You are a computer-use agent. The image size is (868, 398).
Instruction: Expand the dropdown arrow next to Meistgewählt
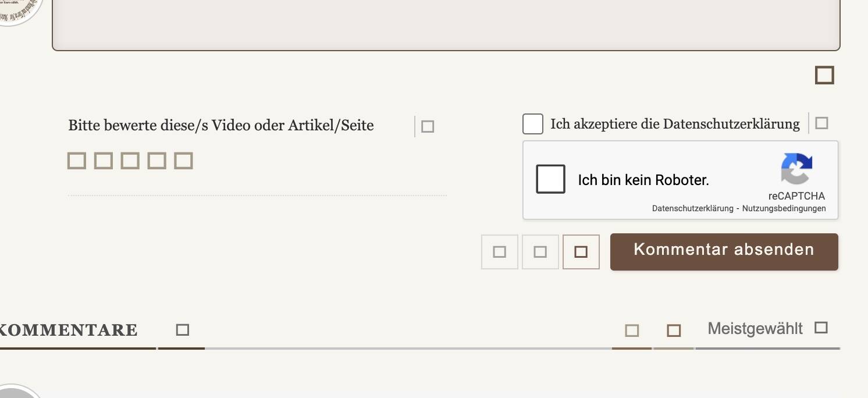pyautogui.click(x=821, y=328)
